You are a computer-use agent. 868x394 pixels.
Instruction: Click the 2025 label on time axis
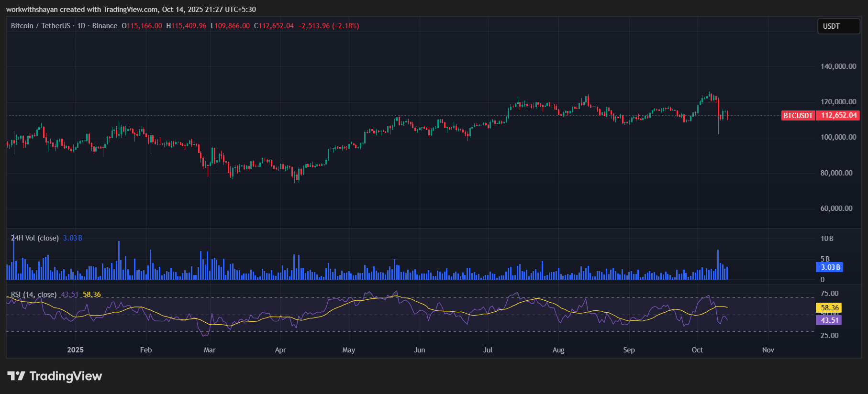click(x=75, y=350)
